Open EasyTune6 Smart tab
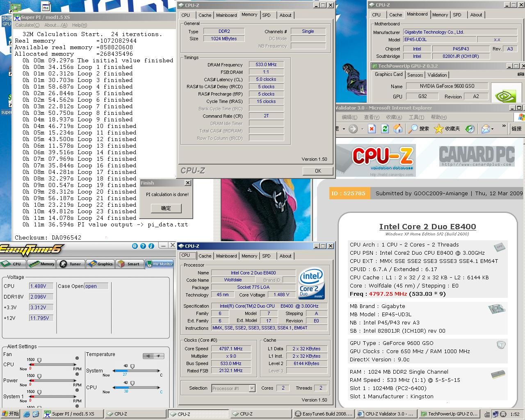 tap(129, 264)
